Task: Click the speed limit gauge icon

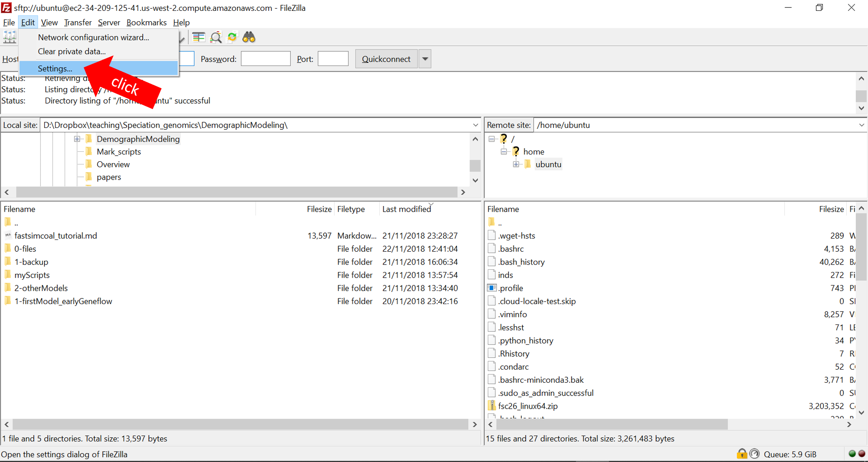Action: (755, 454)
